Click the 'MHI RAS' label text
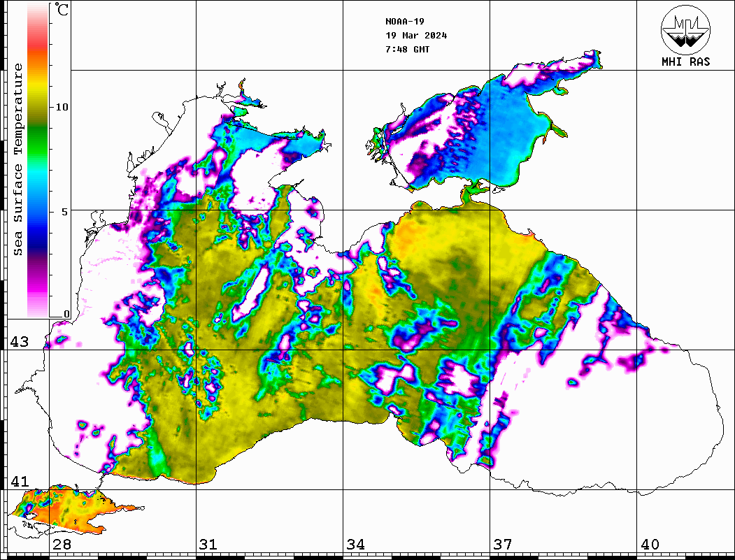The height and width of the screenshot is (560, 735). point(686,62)
